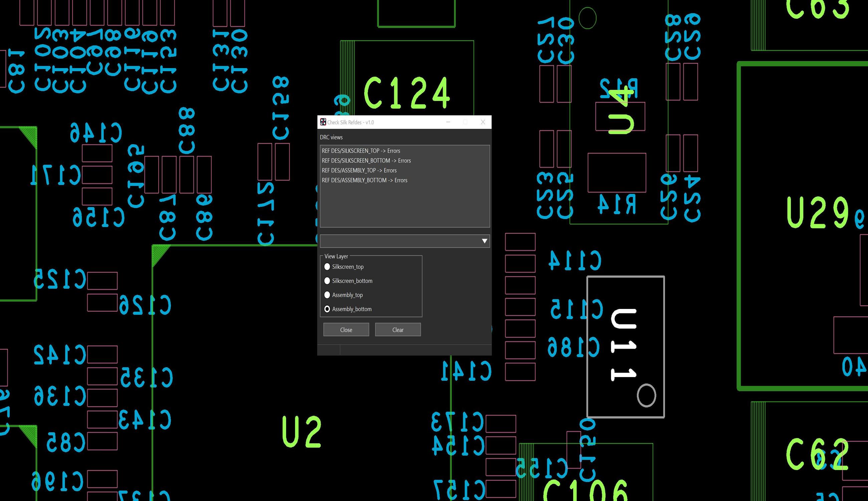Click the Check Silk Refdes app icon

tap(323, 122)
